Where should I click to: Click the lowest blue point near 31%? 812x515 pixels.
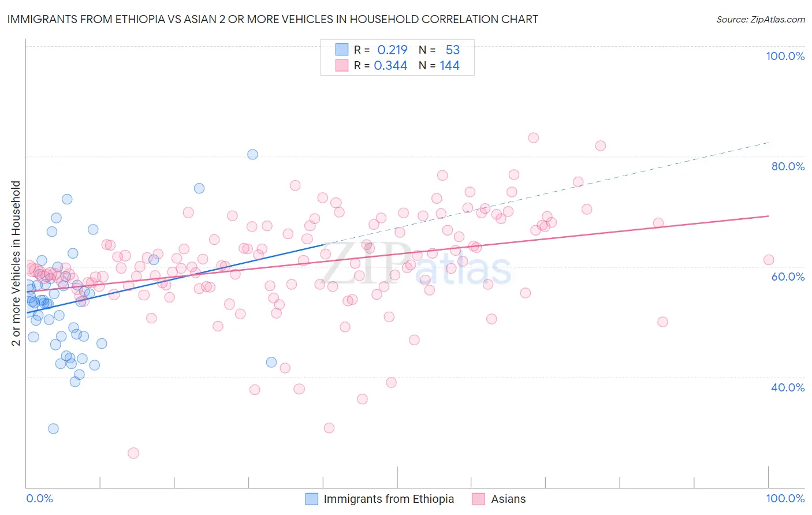[53, 428]
